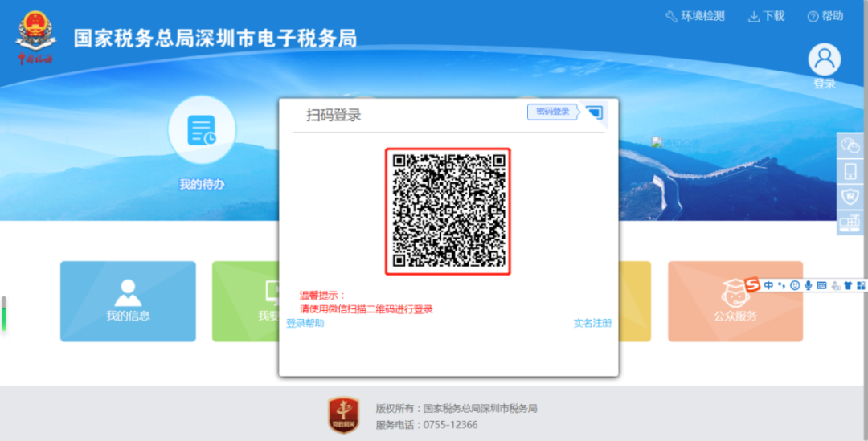Click the Sogou voice input microphone
This screenshot has width=868, height=441.
(x=809, y=285)
